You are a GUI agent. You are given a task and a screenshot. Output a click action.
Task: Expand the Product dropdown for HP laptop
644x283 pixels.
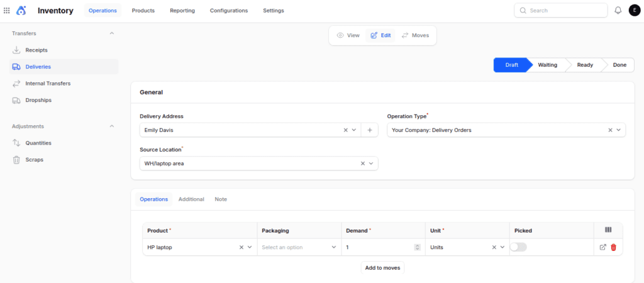pyautogui.click(x=250, y=247)
